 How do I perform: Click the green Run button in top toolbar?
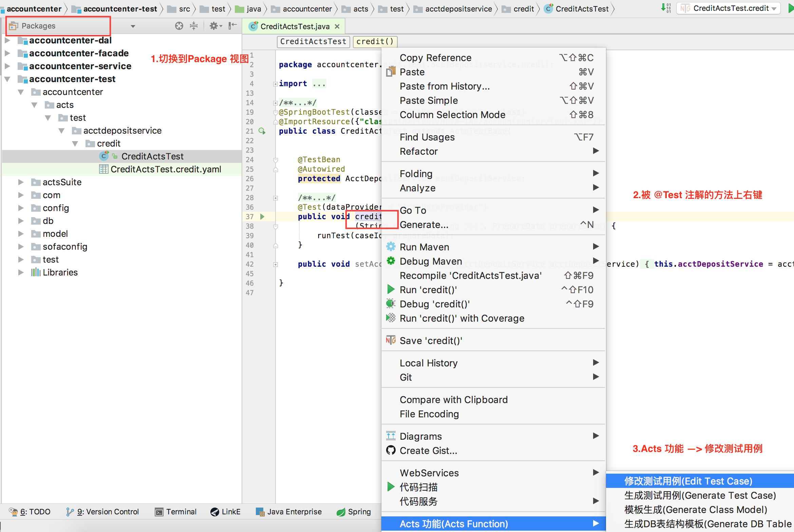[791, 8]
